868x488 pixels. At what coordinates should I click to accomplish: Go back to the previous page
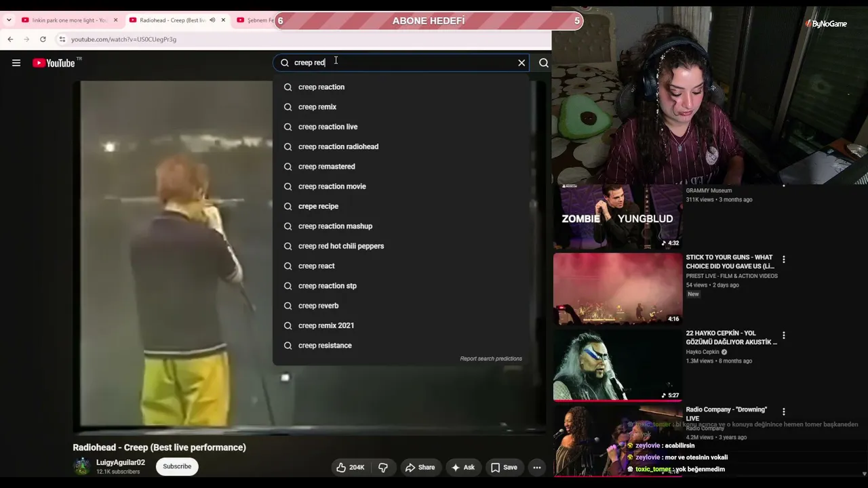10,39
